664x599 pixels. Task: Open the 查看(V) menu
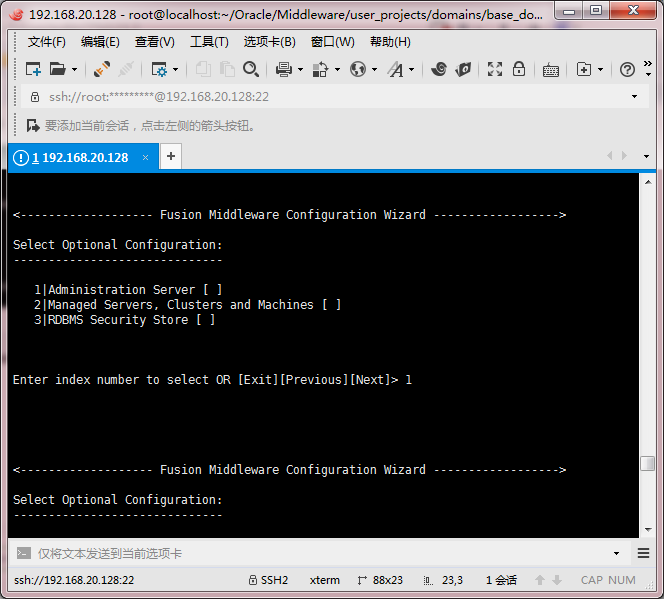click(x=155, y=42)
